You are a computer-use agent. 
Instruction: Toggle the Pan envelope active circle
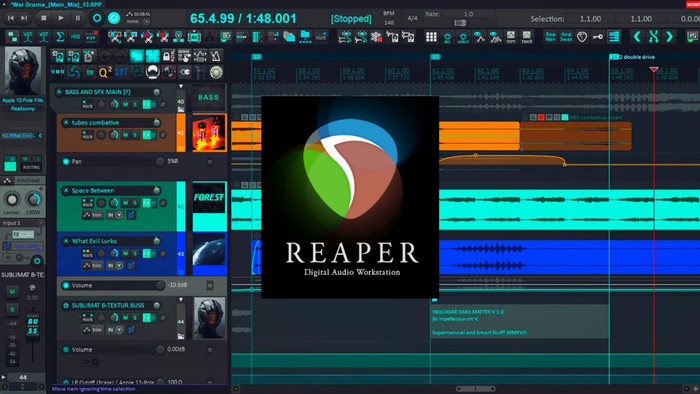66,162
